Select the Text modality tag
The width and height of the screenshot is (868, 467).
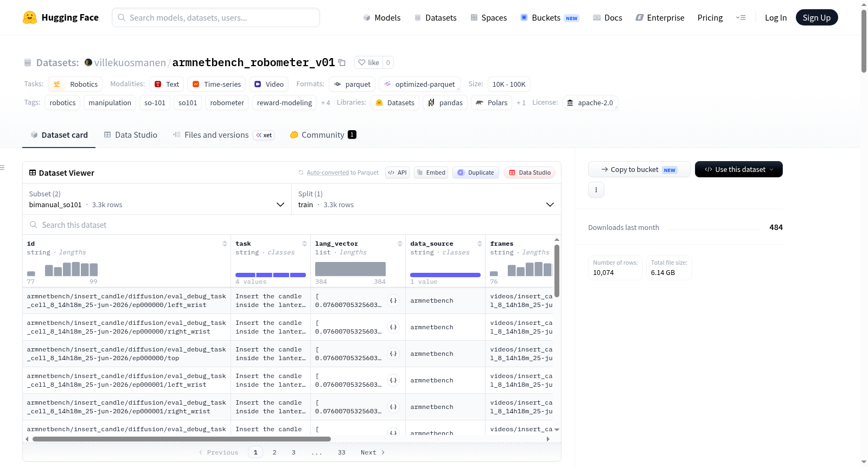point(167,84)
